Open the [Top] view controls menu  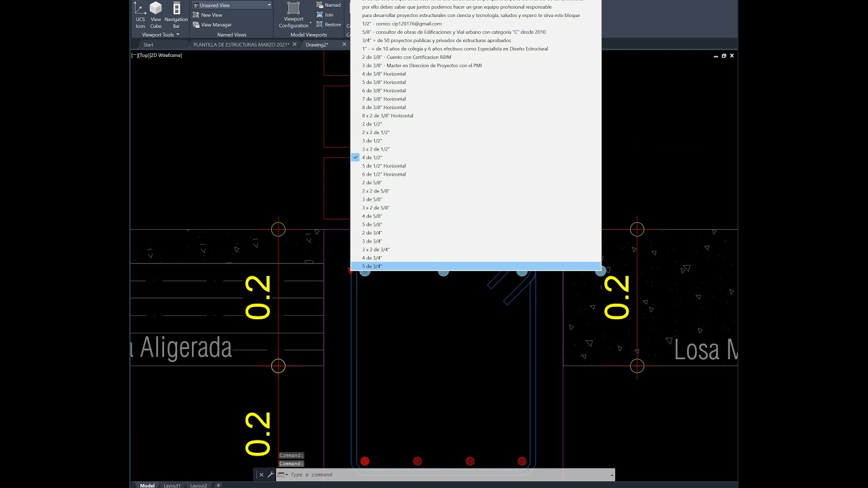click(143, 56)
